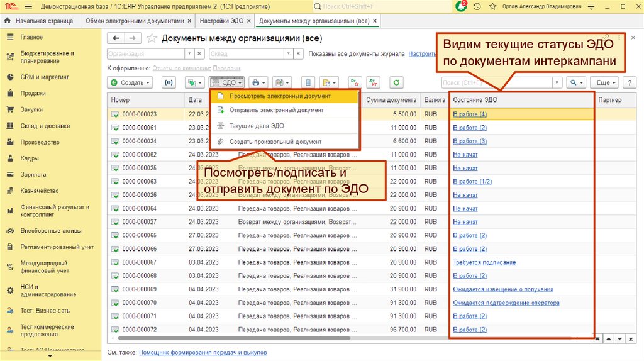
Task: Open the Создать dropdown button
Action: (130, 82)
